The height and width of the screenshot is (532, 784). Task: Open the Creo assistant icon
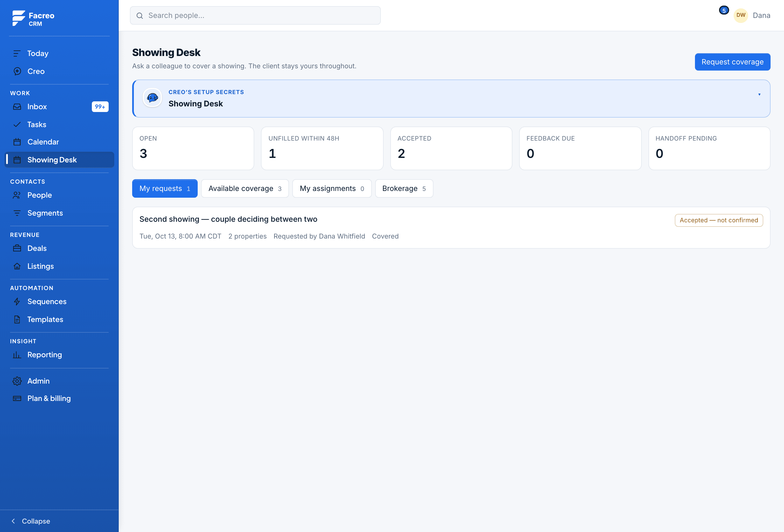(17, 71)
